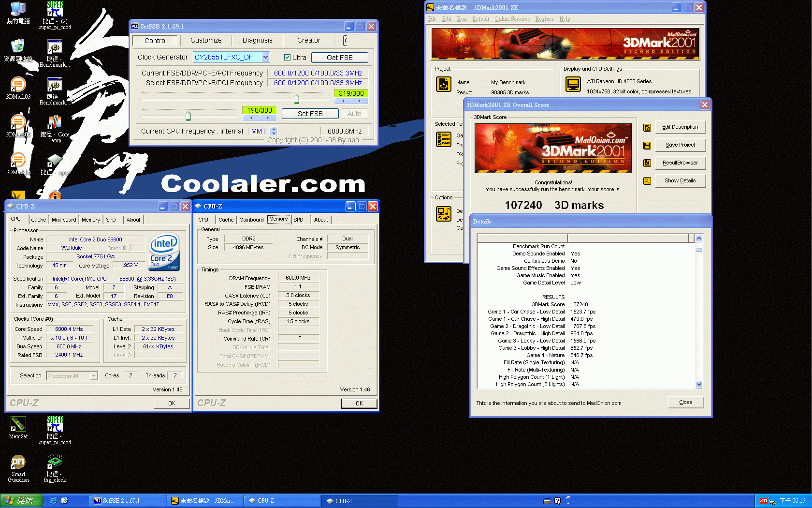Click the MMT spinner arrows in SetFSB
812x508 pixels.
tap(274, 131)
